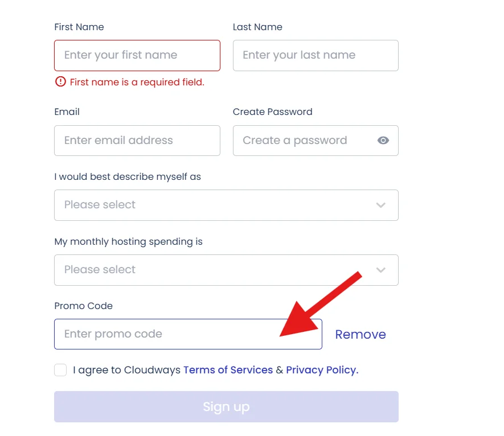Select the 'First name is required' error message
The width and height of the screenshot is (504, 436).
coord(137,82)
